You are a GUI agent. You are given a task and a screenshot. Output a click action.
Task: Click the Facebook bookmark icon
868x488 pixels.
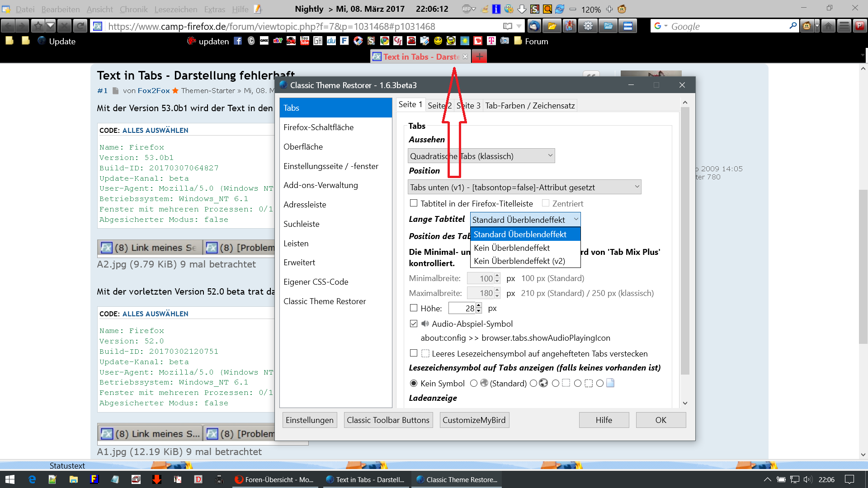point(238,41)
